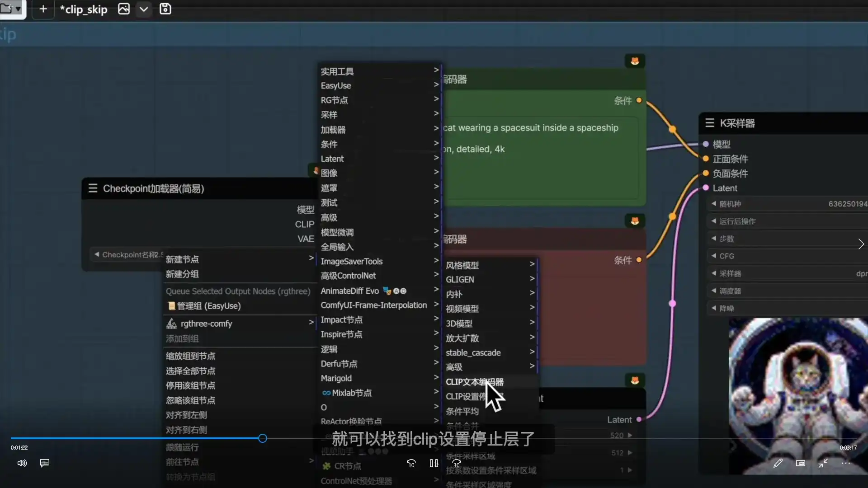Click the more options (…) in the player

click(x=845, y=463)
